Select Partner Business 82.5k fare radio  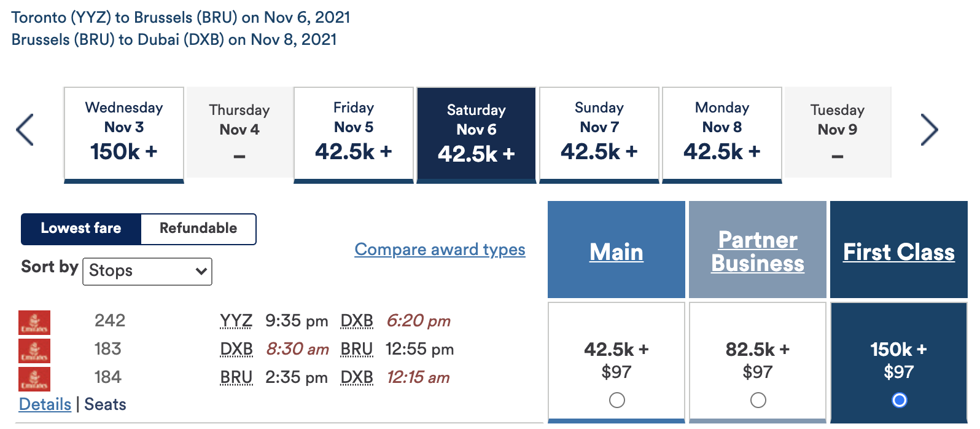(x=758, y=400)
